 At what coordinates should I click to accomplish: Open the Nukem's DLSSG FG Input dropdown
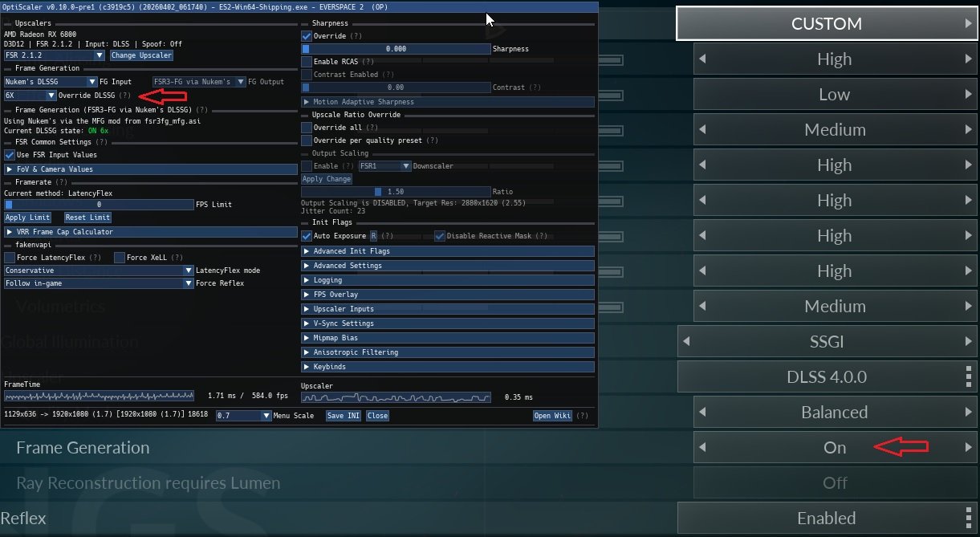click(x=51, y=82)
